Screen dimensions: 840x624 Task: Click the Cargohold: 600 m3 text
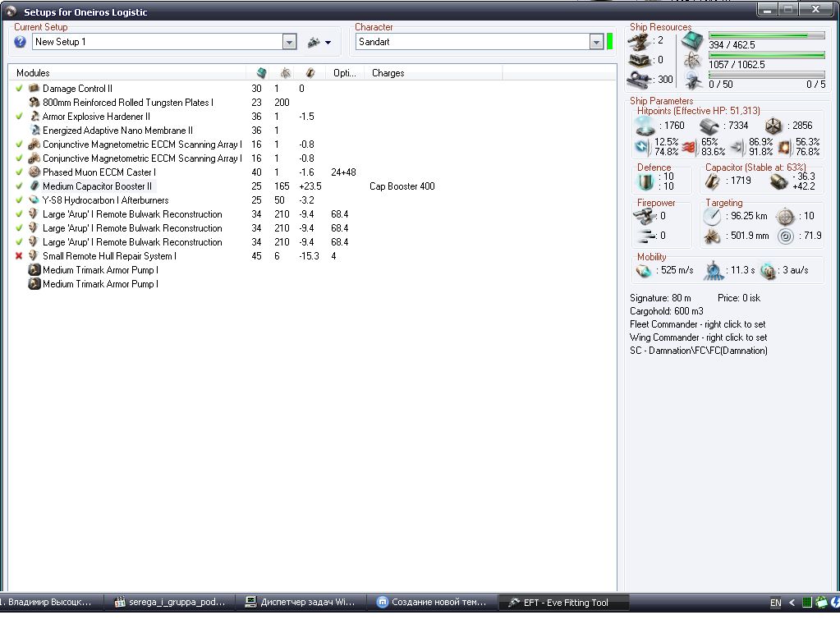tap(667, 310)
